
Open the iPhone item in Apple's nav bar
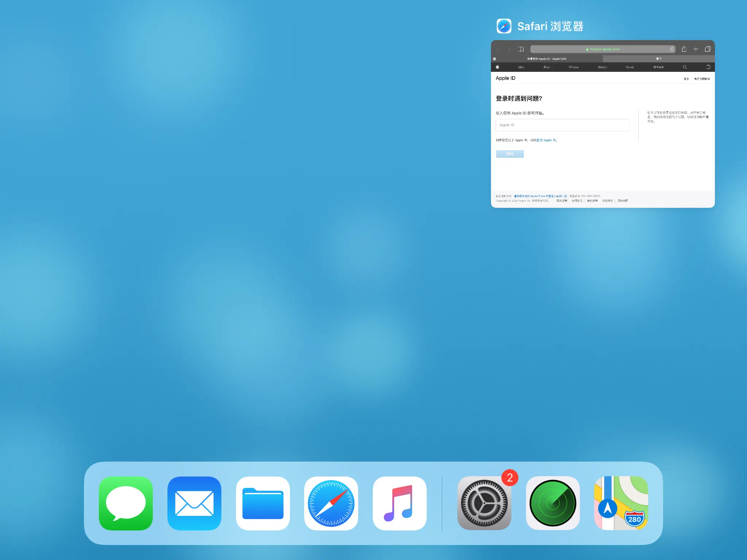coord(574,67)
